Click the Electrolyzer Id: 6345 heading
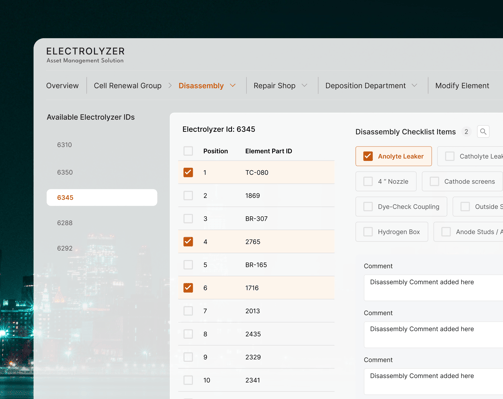The image size is (503, 399). (x=219, y=129)
